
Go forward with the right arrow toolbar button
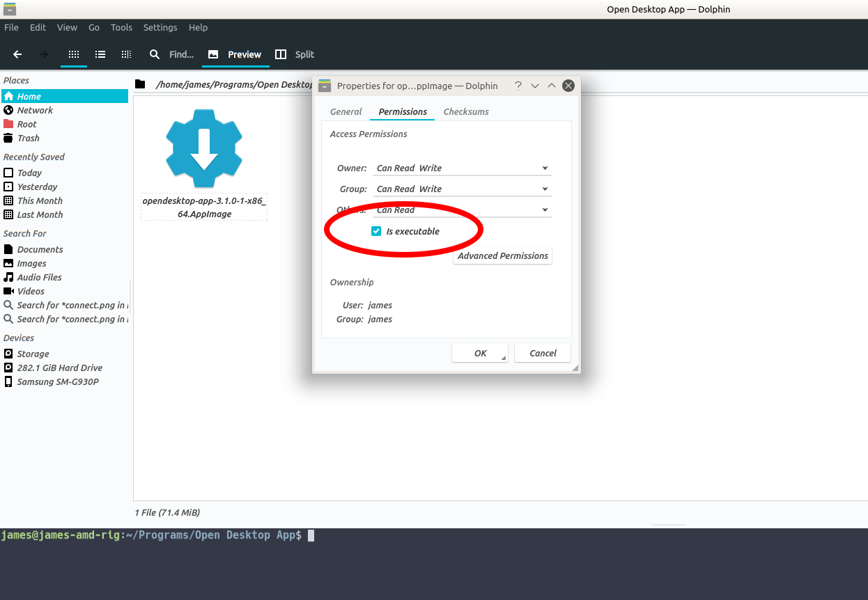(x=44, y=54)
